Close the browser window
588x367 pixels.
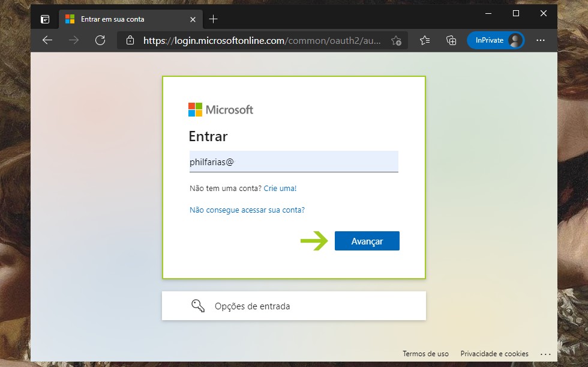coord(544,13)
